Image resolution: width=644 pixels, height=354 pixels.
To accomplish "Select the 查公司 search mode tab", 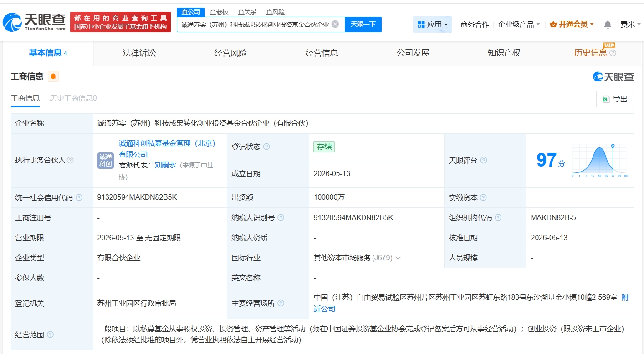I will [x=191, y=12].
